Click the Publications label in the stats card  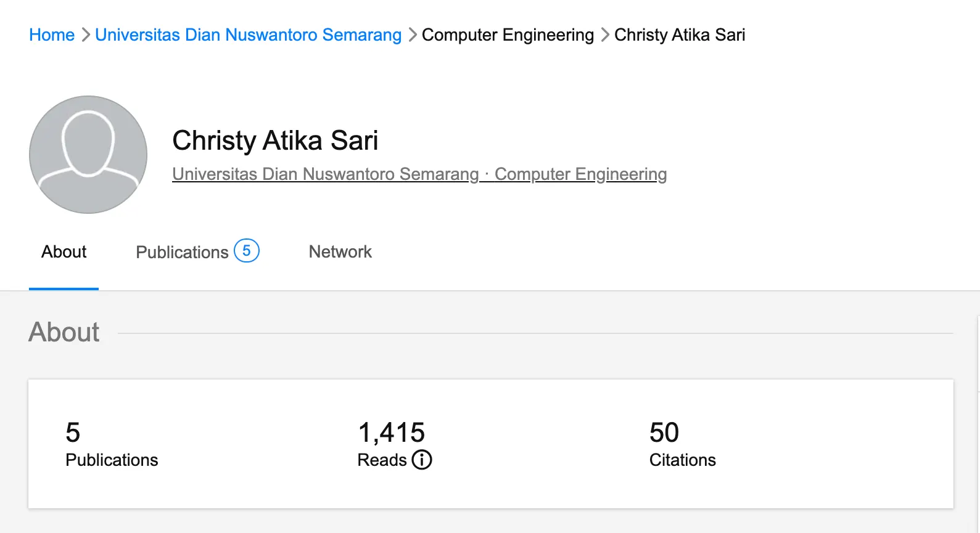(x=112, y=460)
